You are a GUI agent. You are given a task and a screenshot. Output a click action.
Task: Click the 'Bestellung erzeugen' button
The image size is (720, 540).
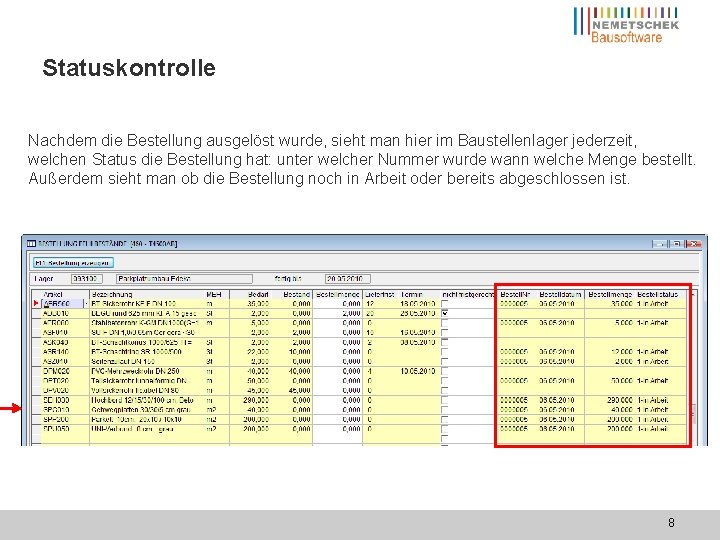[73, 263]
